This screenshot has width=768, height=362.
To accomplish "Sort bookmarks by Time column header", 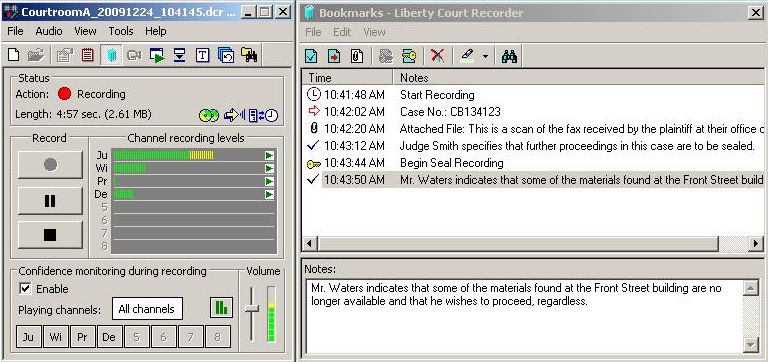I will (347, 77).
